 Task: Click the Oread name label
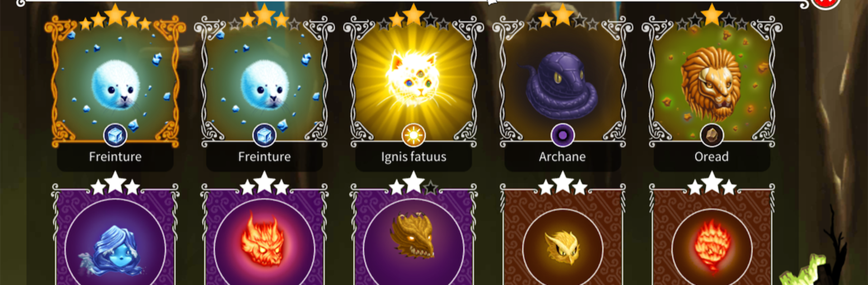[712, 157]
